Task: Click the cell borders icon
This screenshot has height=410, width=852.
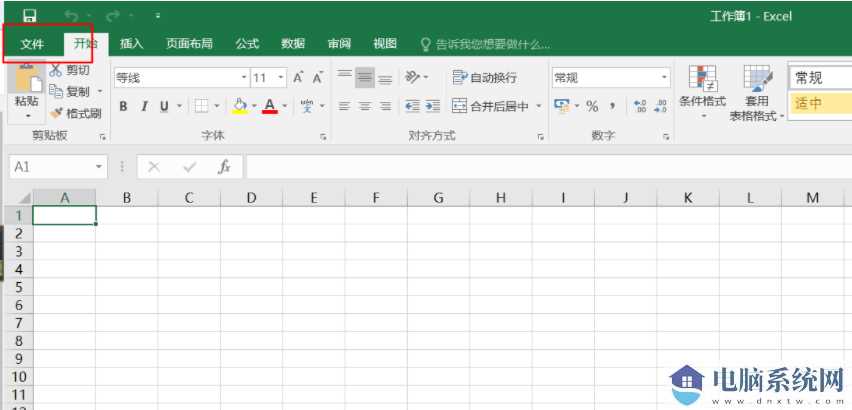Action: tap(202, 106)
